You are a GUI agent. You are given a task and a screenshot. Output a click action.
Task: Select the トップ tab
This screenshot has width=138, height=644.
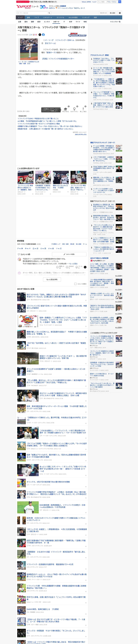(20, 17)
